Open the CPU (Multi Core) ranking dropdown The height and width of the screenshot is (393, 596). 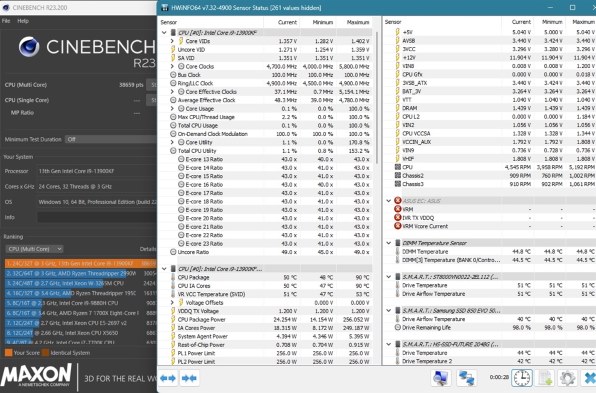pyautogui.click(x=34, y=249)
